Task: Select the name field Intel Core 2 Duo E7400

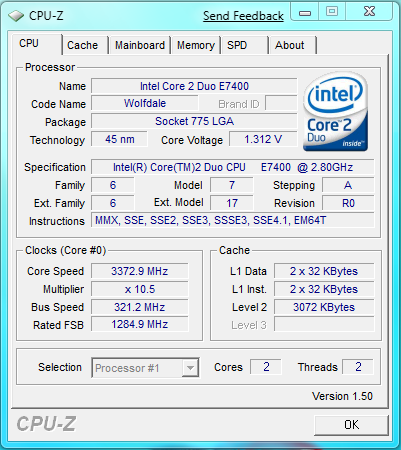Action: 194,86
